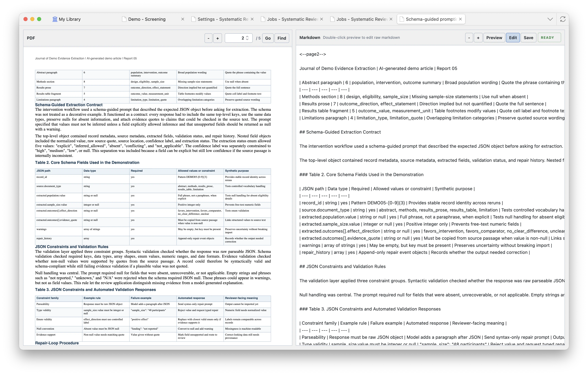This screenshot has width=588, height=375.
Task: Click the '### Table 2. Core Schema Fields' markdown line
Action: [361, 175]
